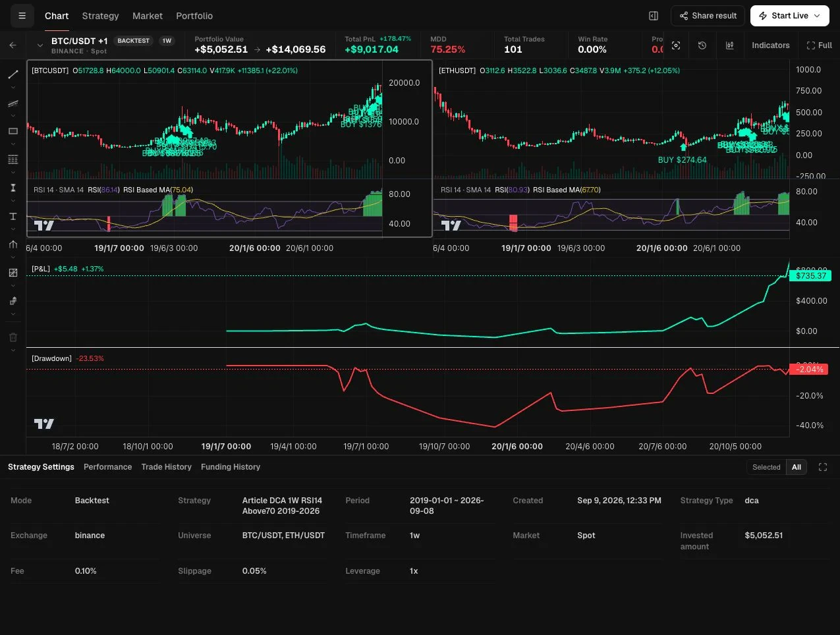Select the position forecast tool

coord(13,273)
